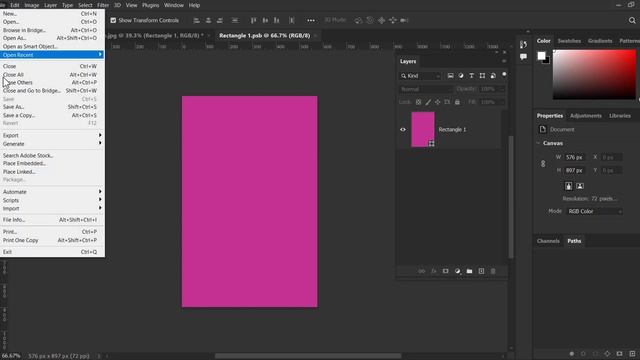Viewport: 640px width, 360px height.
Task: Expand Scripts submenu in File menu
Action: click(x=51, y=200)
